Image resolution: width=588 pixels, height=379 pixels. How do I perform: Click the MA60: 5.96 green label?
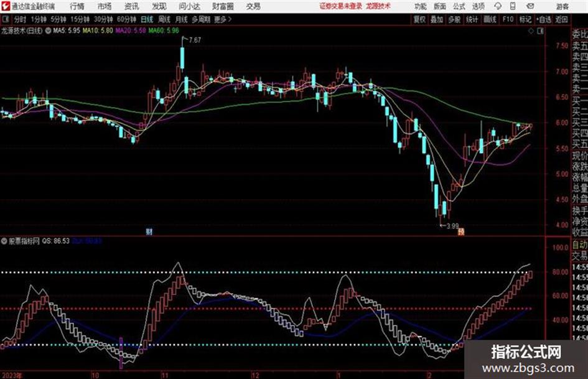[164, 30]
